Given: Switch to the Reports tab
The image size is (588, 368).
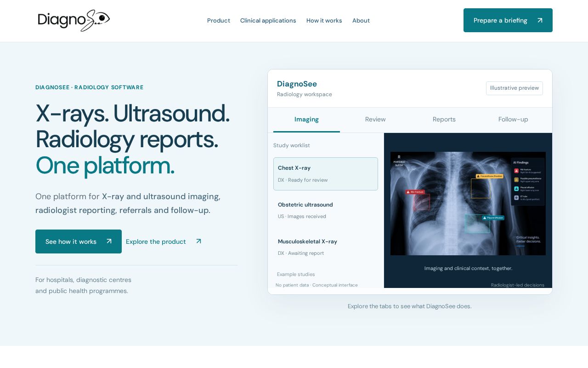Looking at the screenshot, I should click(x=444, y=120).
